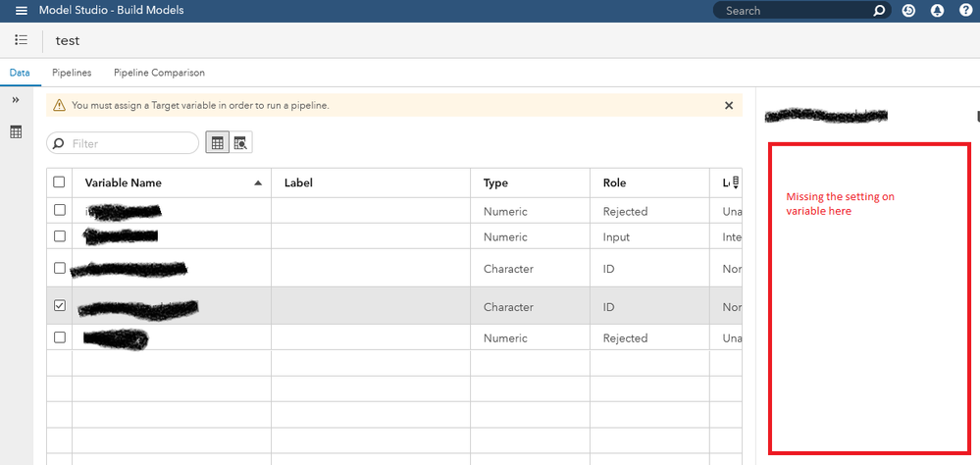
Task: Click the search magnifier icon
Action: click(879, 11)
